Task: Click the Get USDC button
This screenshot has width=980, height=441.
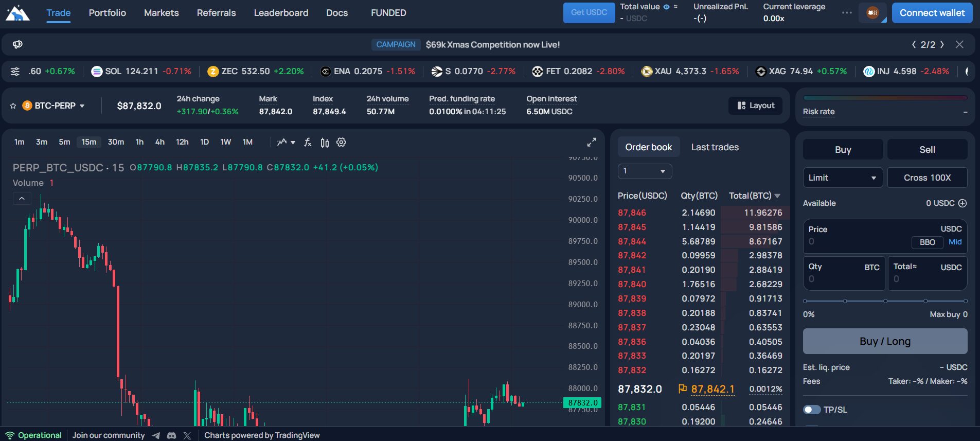Action: (x=589, y=13)
